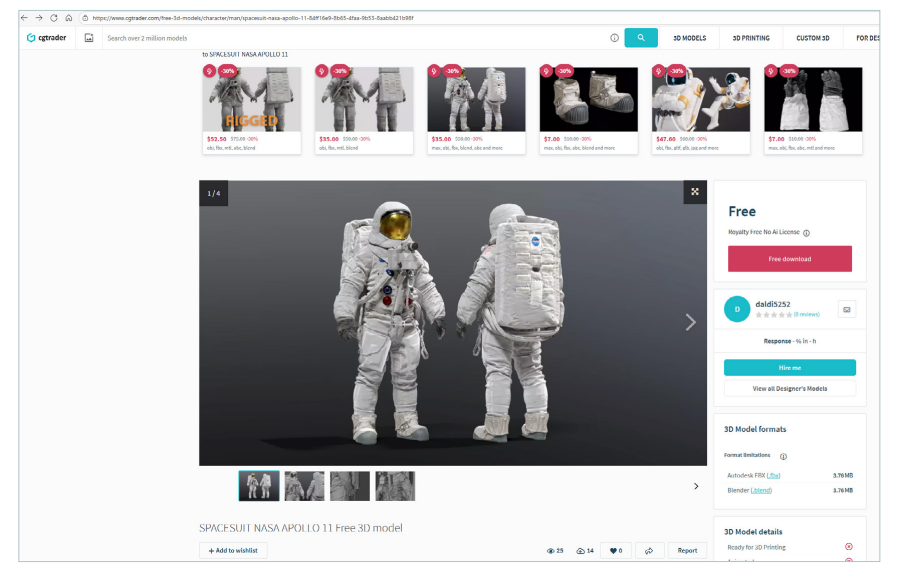Viewport: 903px width, 573px height.
Task: Click the heart like icon button
Action: pos(615,550)
